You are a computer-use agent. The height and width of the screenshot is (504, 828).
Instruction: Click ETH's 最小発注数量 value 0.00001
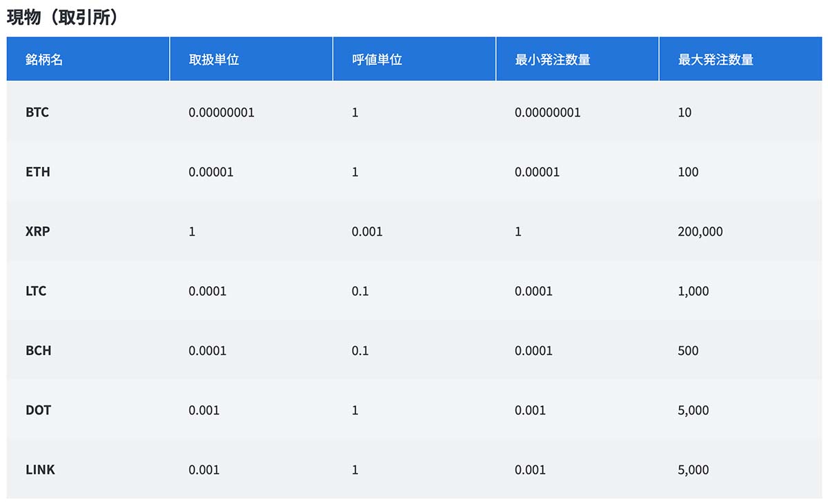coord(538,172)
